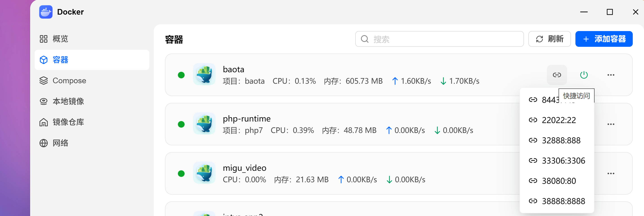Image resolution: width=644 pixels, height=216 pixels.
Task: Click the search magnifier icon
Action: click(364, 39)
